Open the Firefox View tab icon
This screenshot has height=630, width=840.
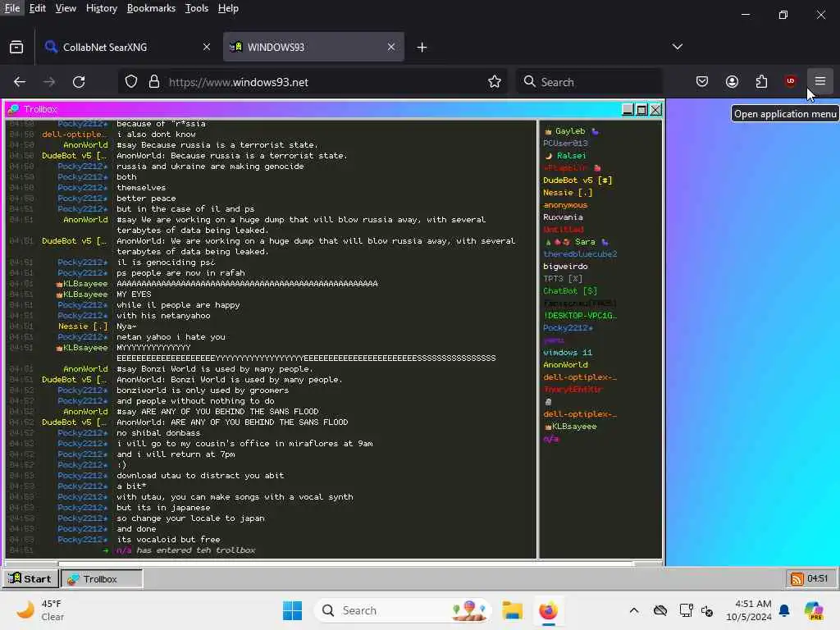[x=16, y=47]
